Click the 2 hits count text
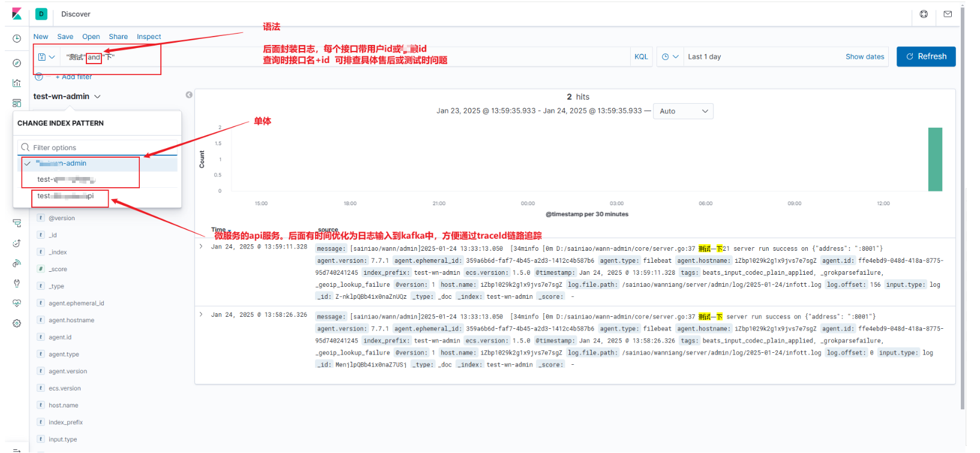Viewport: 980px width, 453px height. click(x=578, y=97)
